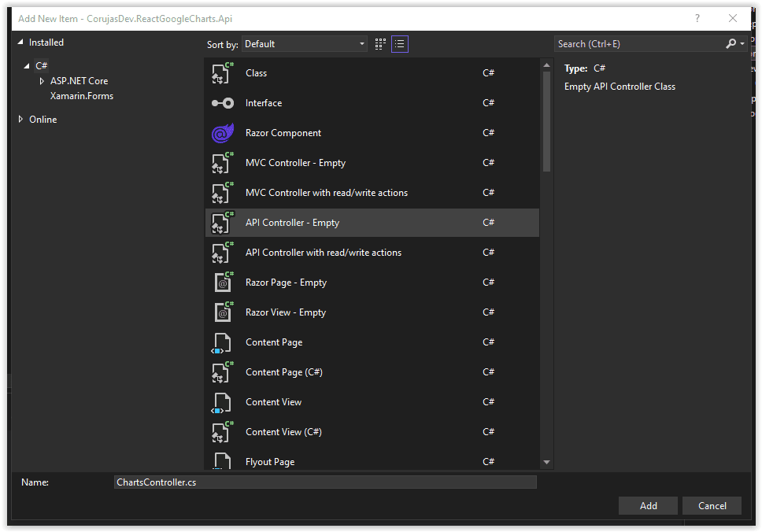762x532 pixels.
Task: Select API Controller with read/write actions text
Action: click(x=324, y=253)
